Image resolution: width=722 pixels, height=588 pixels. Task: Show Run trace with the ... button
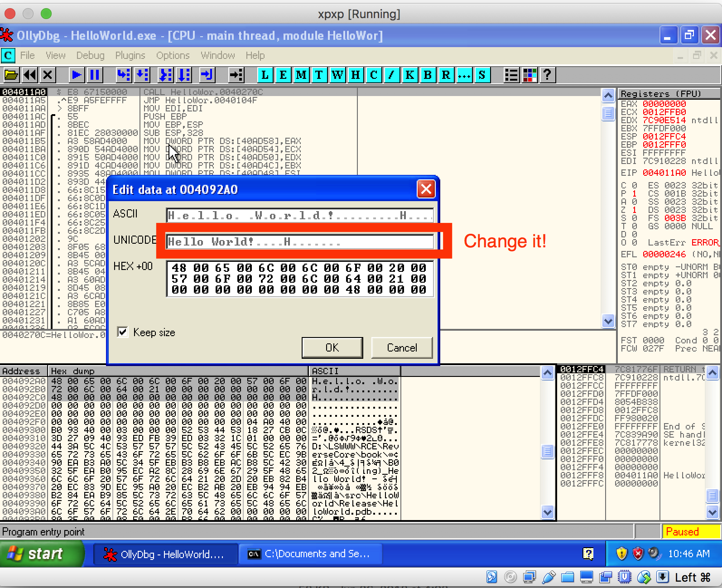[464, 75]
